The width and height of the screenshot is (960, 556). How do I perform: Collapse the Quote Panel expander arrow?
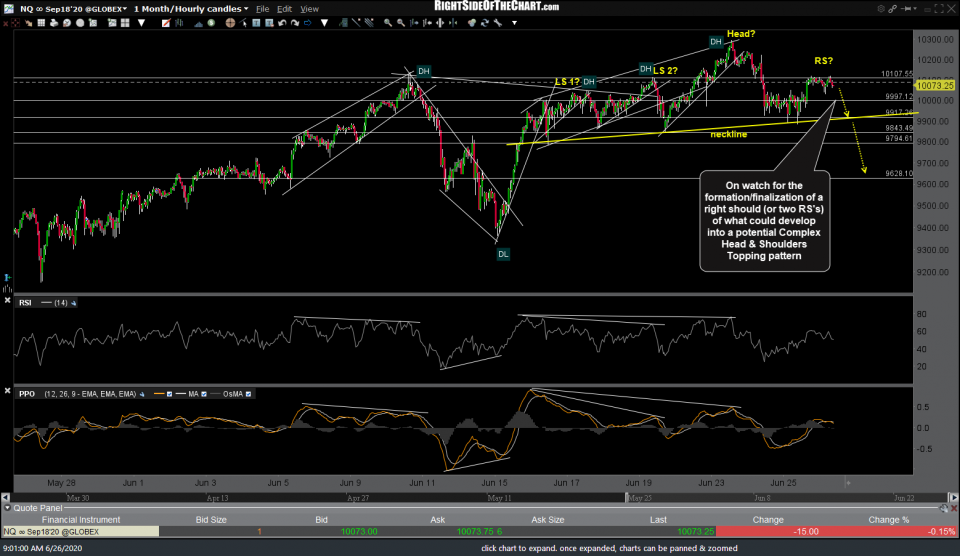[7, 508]
